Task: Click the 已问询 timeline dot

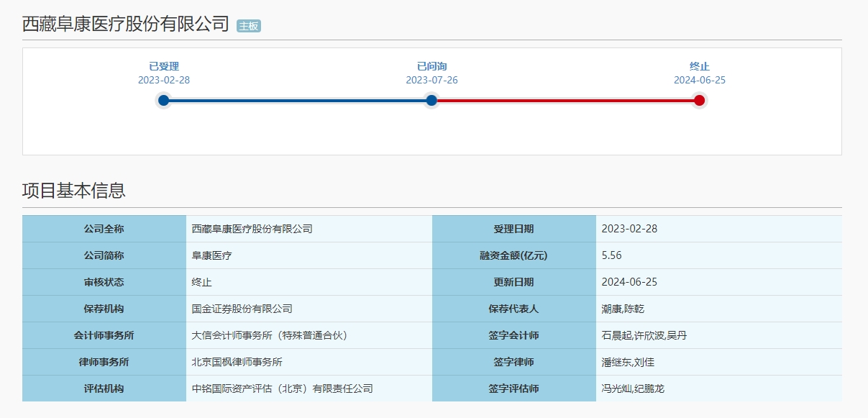Action: tap(431, 101)
